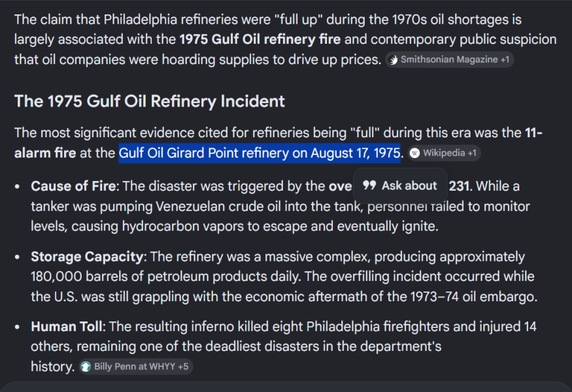Image resolution: width=572 pixels, height=392 pixels.
Task: Click the Smithsonian Magazine favicon icon
Action: 393,60
